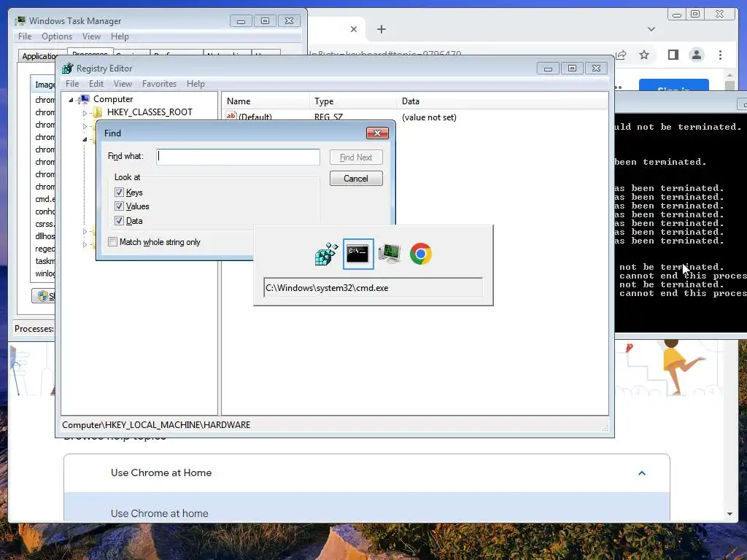Toggle the Values checkbox
Screen dimensions: 747x560
[x=119, y=206]
